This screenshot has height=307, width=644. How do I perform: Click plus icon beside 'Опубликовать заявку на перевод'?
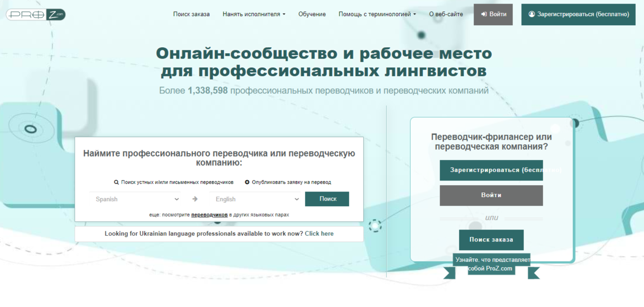pyautogui.click(x=247, y=182)
